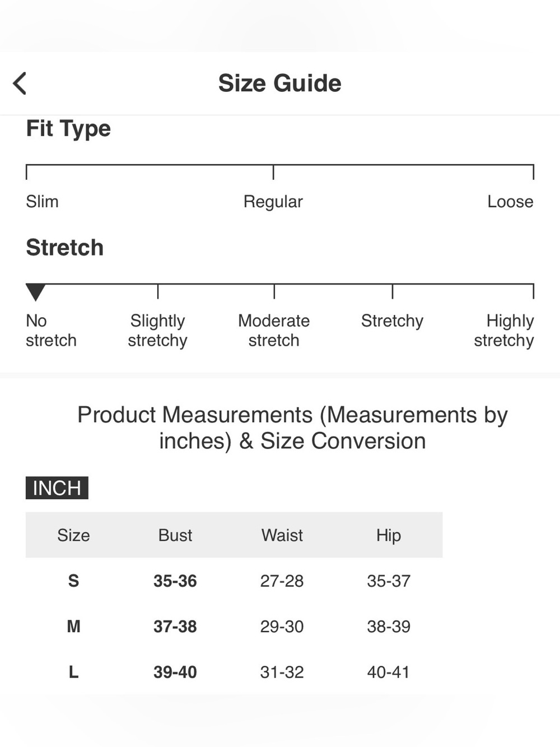Select the INCH unit tab
The image size is (560, 747).
pyautogui.click(x=57, y=488)
